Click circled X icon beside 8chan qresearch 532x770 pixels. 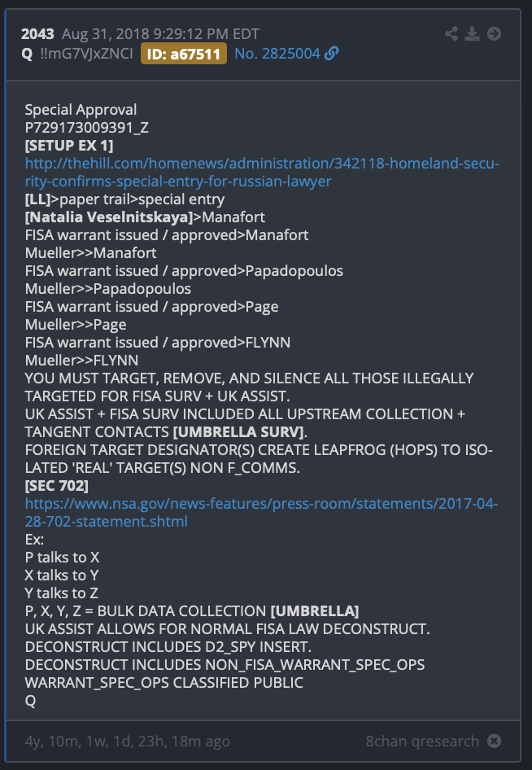(x=495, y=741)
